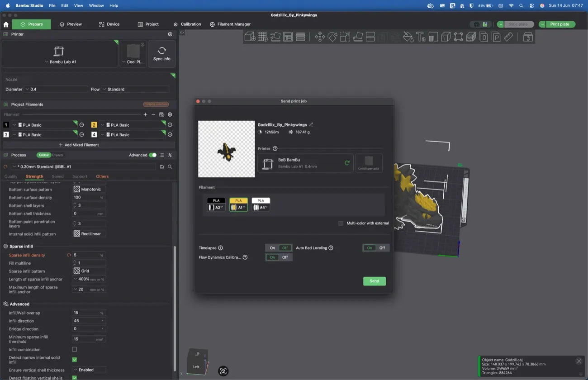Click filament 2 yellow color swatch
588x380 pixels.
[x=94, y=125]
